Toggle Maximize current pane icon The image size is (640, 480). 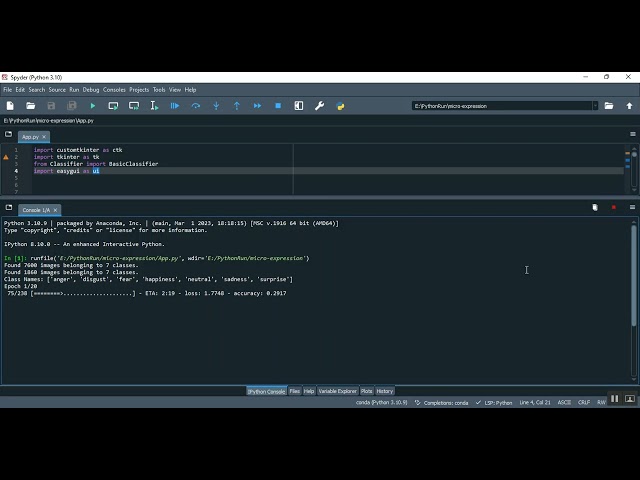(299, 106)
